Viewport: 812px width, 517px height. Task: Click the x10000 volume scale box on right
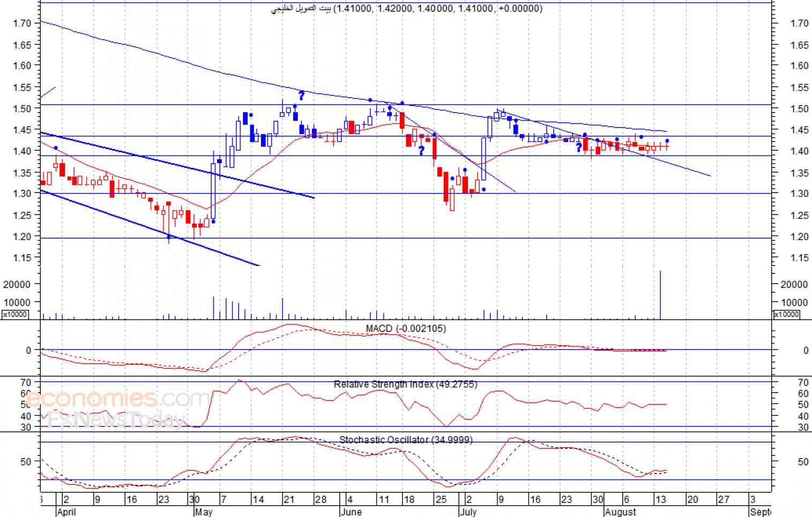(786, 314)
